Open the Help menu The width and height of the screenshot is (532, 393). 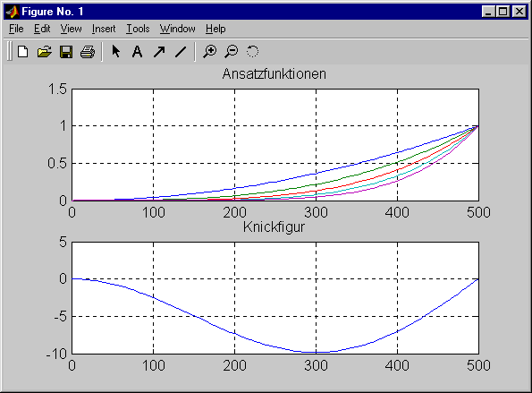pyautogui.click(x=215, y=29)
